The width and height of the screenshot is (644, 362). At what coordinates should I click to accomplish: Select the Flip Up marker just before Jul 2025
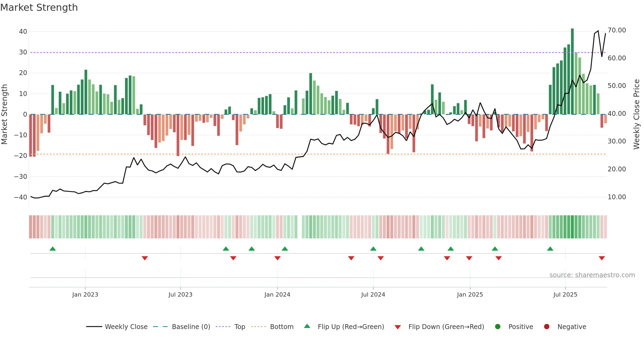(x=550, y=249)
